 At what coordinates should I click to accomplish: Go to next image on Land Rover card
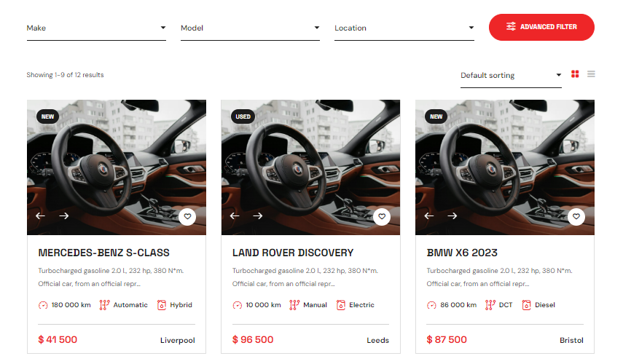[258, 216]
